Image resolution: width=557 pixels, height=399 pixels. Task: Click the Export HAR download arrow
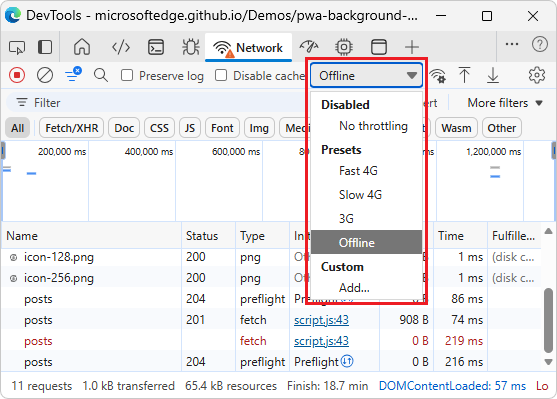[493, 75]
